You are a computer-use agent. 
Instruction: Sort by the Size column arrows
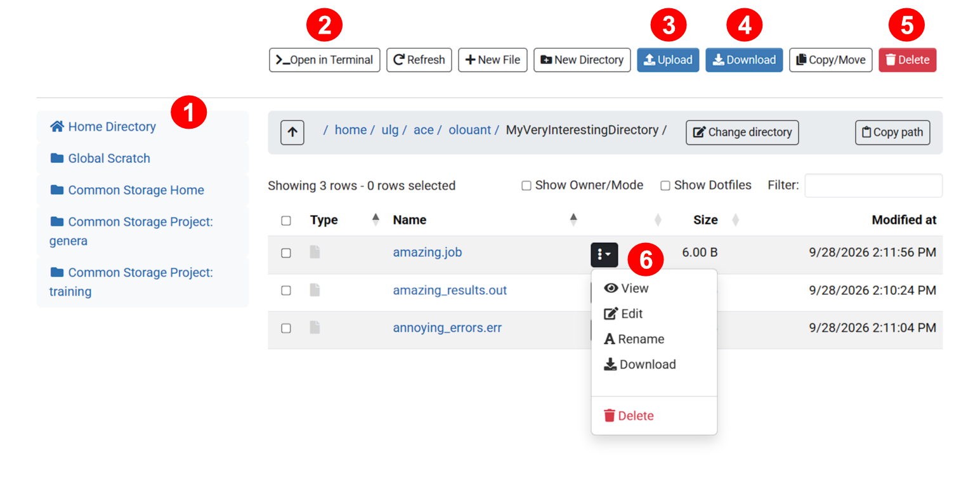click(x=736, y=220)
